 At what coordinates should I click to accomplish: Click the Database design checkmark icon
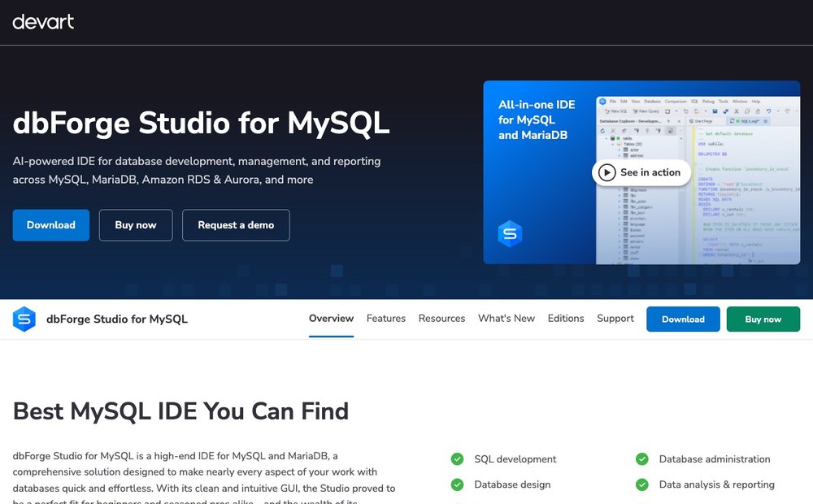click(x=457, y=484)
